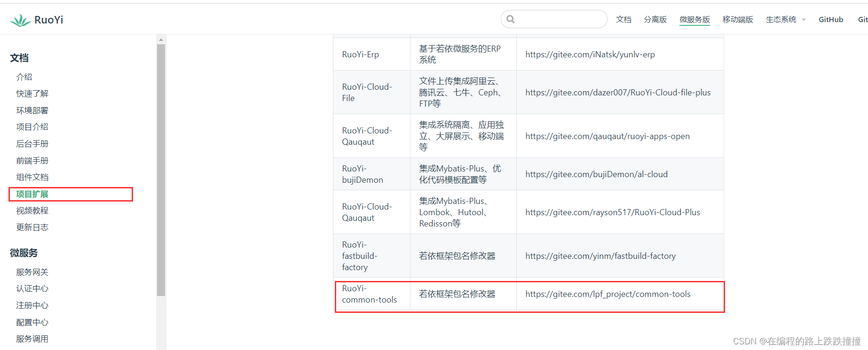Click the 文件上传集成阿里云 description cell
The image size is (868, 350).
coord(463,93)
